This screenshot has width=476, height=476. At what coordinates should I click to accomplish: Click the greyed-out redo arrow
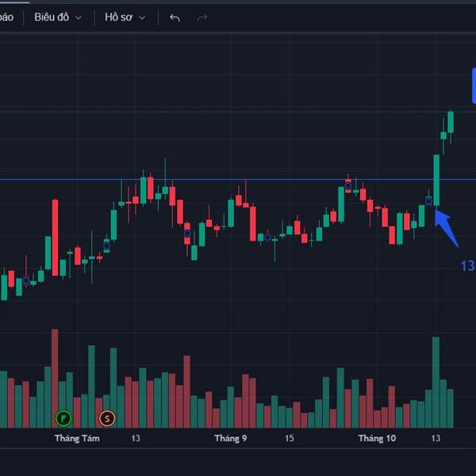click(x=202, y=18)
